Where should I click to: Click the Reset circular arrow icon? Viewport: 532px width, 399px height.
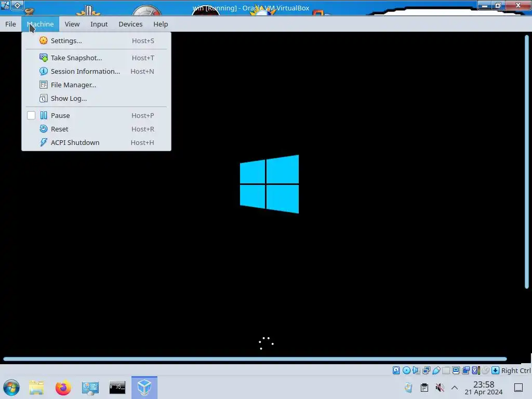click(x=44, y=129)
